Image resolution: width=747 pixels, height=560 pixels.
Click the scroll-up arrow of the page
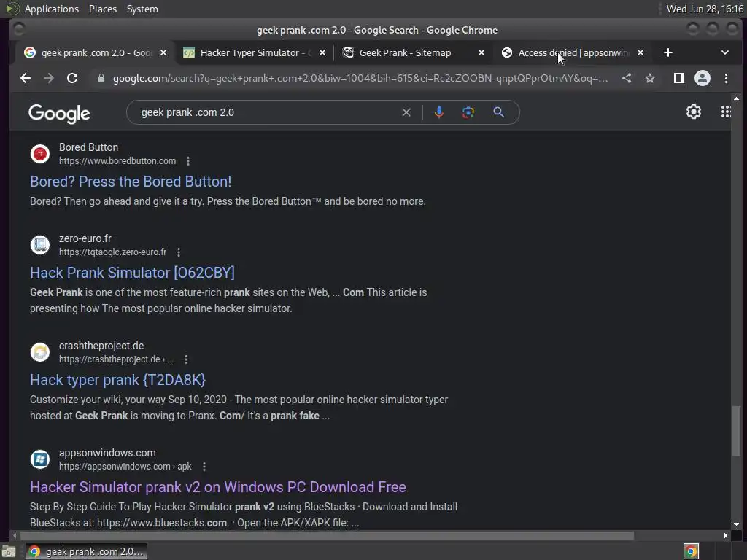(x=737, y=98)
